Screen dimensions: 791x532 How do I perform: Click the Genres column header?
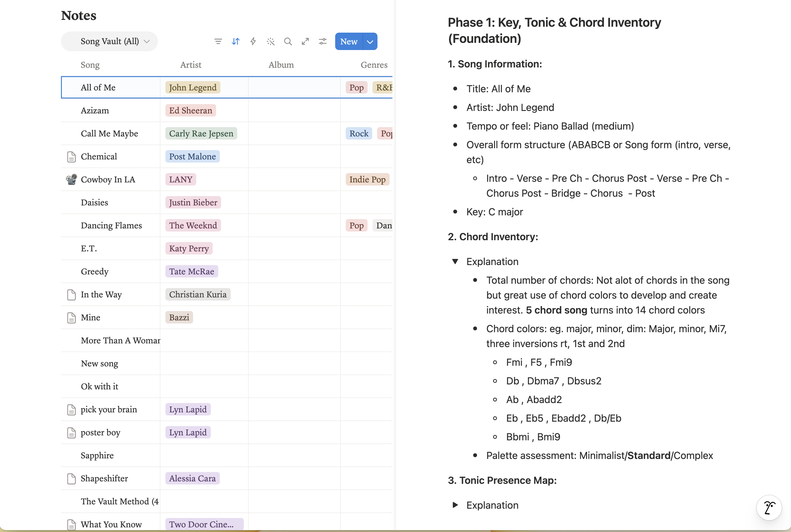[374, 65]
